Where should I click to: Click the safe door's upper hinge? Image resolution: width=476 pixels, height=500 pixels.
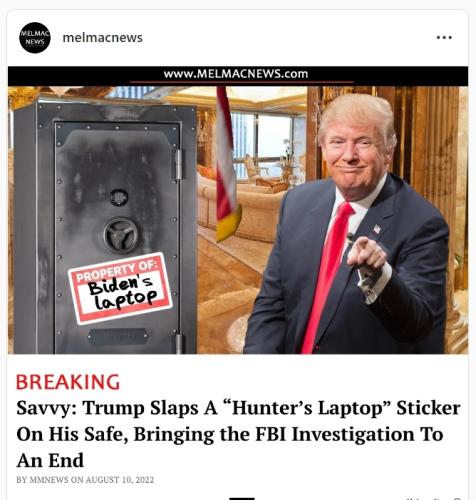179,165
